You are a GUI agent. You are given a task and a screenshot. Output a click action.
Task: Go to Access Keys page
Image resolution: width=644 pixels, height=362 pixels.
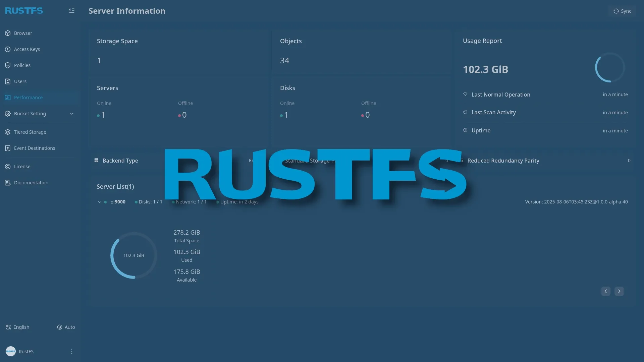click(x=40, y=49)
